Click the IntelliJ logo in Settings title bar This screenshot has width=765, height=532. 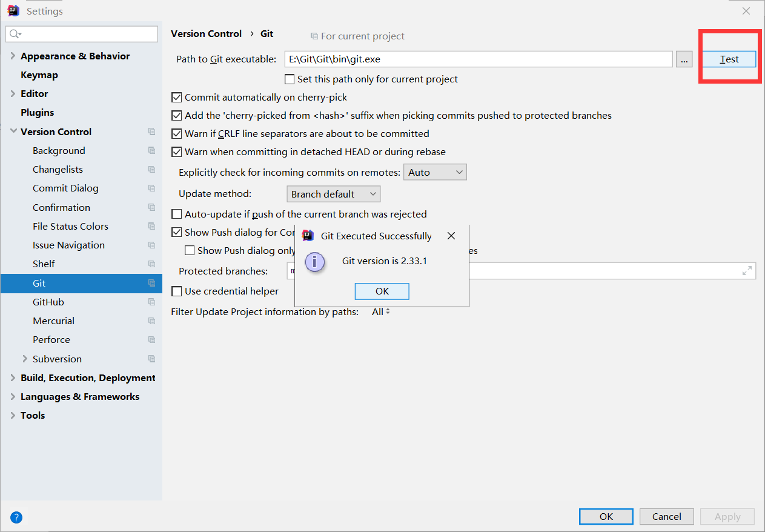[x=13, y=11]
